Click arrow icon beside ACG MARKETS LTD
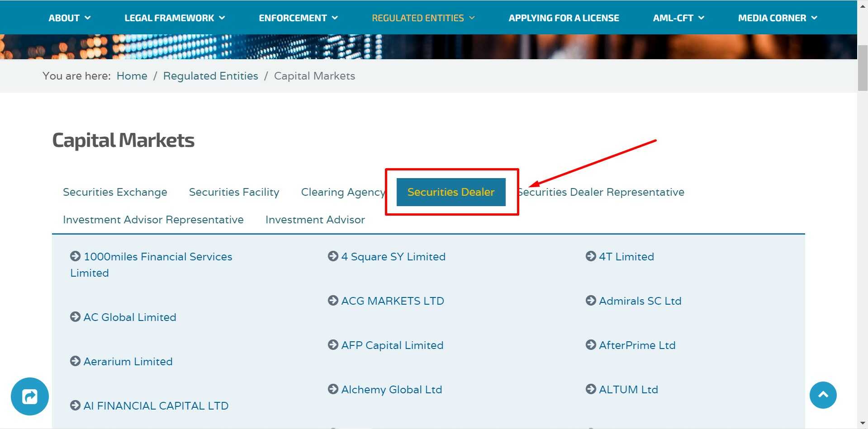The image size is (868, 429). coord(333,301)
